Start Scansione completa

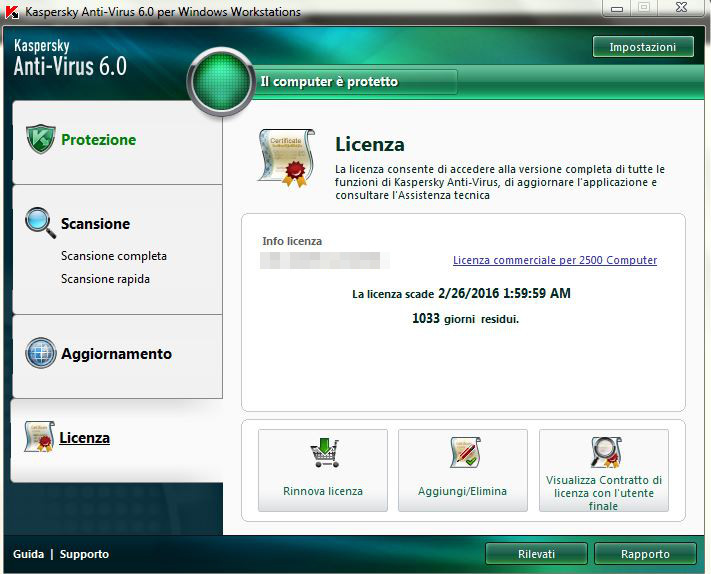click(x=114, y=256)
